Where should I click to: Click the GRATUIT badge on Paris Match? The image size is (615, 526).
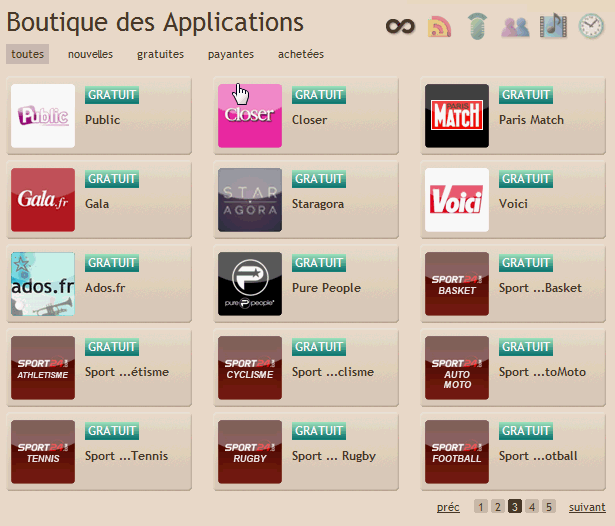tap(526, 95)
